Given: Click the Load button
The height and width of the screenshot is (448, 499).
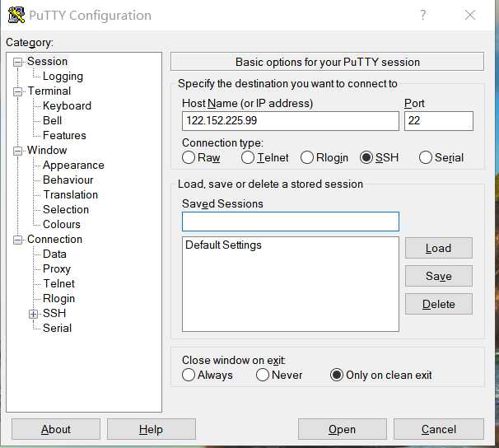Looking at the screenshot, I should click(439, 248).
